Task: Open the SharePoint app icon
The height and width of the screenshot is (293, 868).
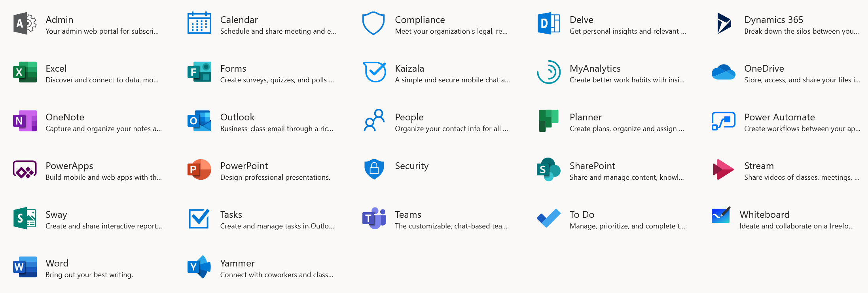Action: pos(549,169)
